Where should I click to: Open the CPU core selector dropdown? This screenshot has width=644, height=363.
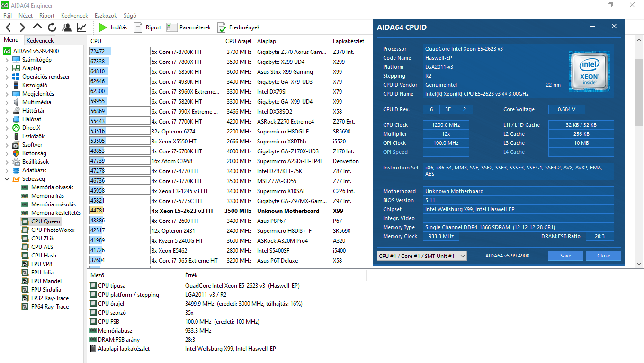click(x=422, y=256)
